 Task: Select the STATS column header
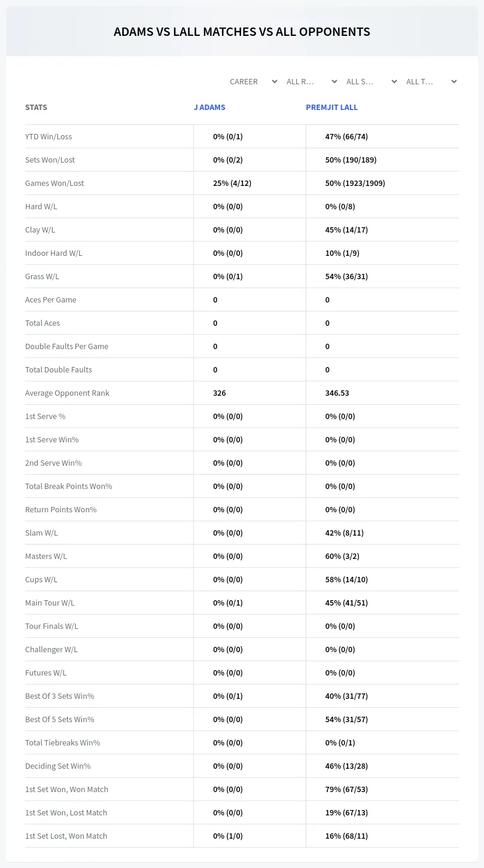36,108
